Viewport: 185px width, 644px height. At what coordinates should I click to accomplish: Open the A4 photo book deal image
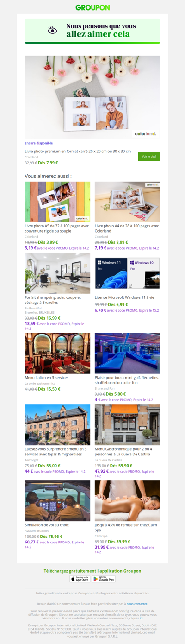(x=128, y=202)
